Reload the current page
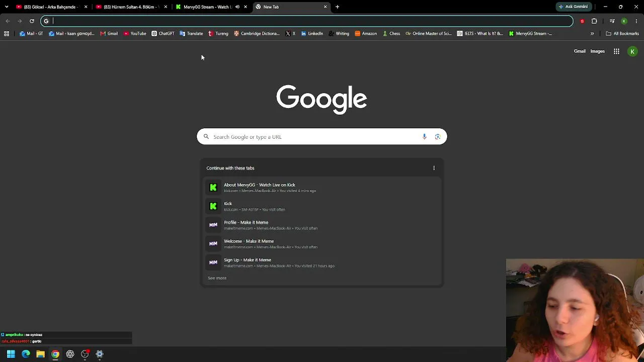Viewport: 644px width, 362px height. click(32, 21)
